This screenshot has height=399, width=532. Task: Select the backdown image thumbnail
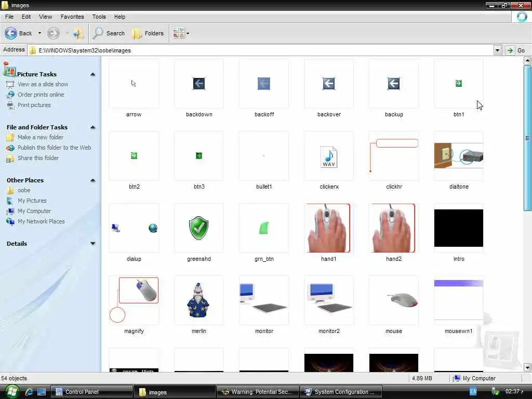click(199, 84)
